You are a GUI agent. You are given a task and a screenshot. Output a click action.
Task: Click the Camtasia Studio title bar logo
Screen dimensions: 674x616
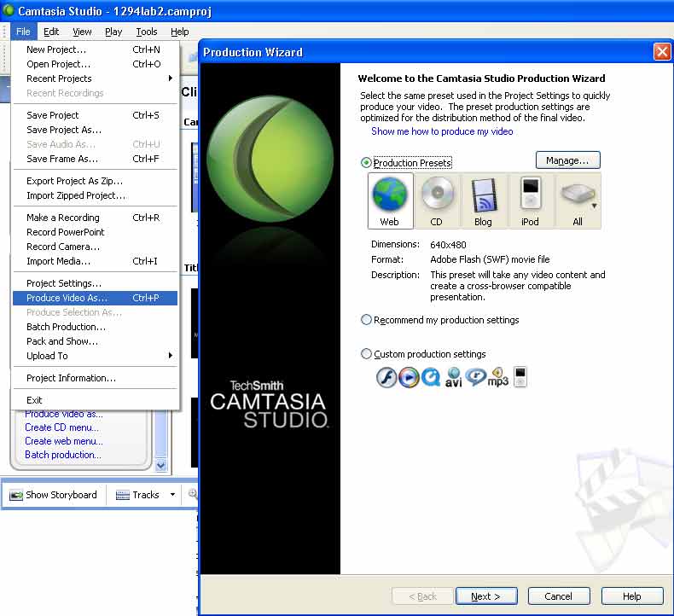9,10
